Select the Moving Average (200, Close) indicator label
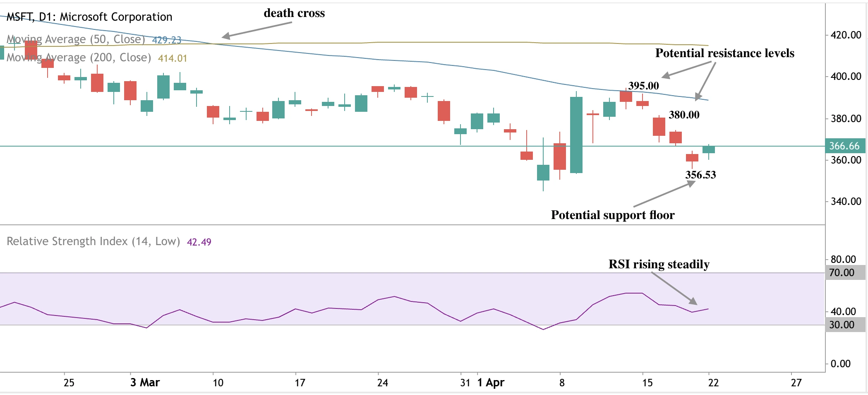Image resolution: width=868 pixels, height=395 pixels. (x=79, y=57)
